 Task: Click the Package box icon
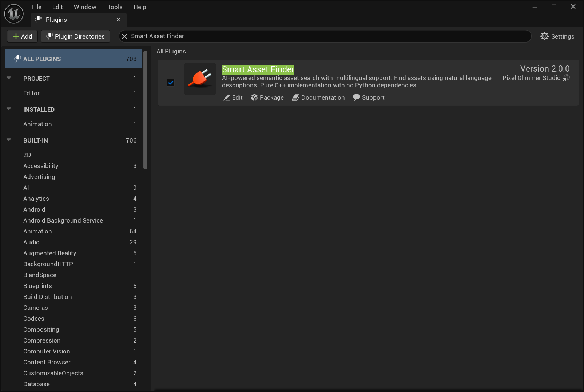[254, 97]
